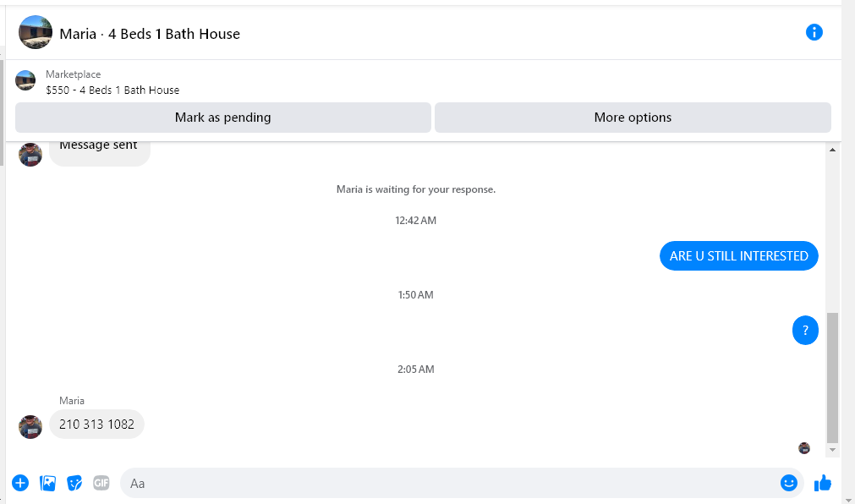Click the chat scrollbar up arrow

(832, 150)
